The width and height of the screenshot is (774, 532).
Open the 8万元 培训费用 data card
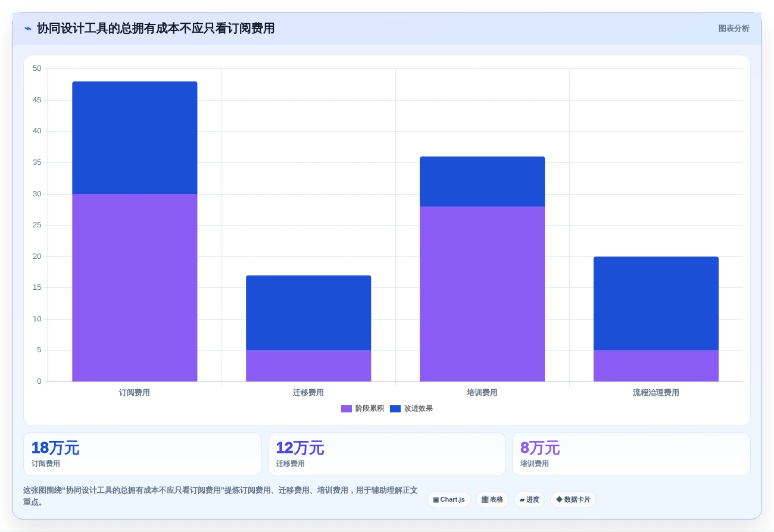pyautogui.click(x=631, y=454)
